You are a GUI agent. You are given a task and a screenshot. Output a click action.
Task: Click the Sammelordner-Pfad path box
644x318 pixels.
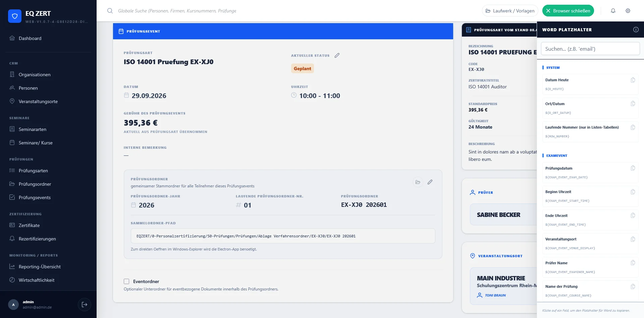[x=283, y=236]
